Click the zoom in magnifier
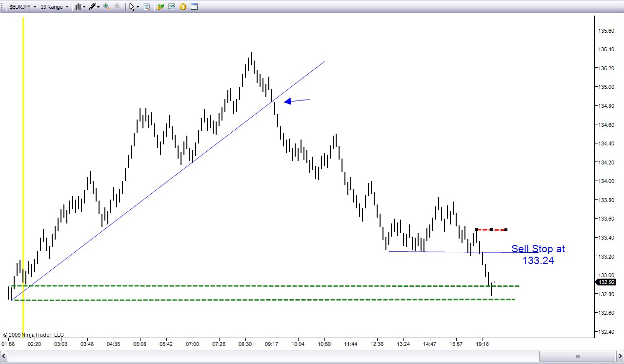The height and width of the screenshot is (364, 624). point(107,7)
